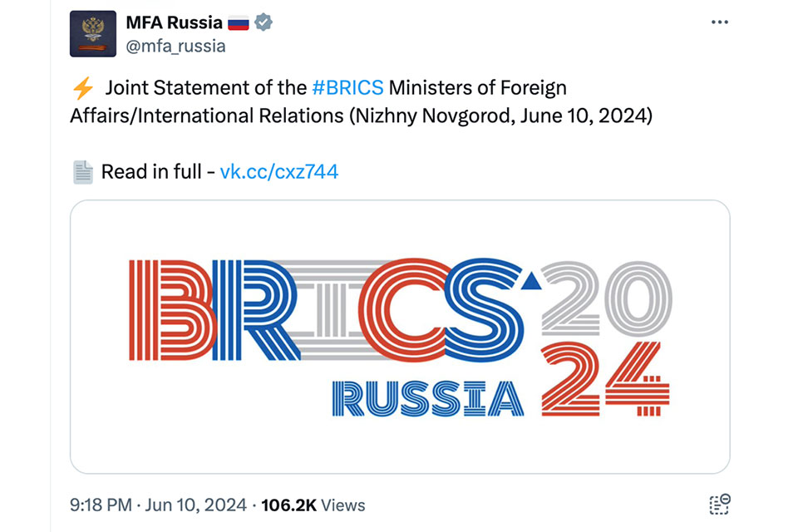Click the Read in full text
The height and width of the screenshot is (532, 798).
151,171
